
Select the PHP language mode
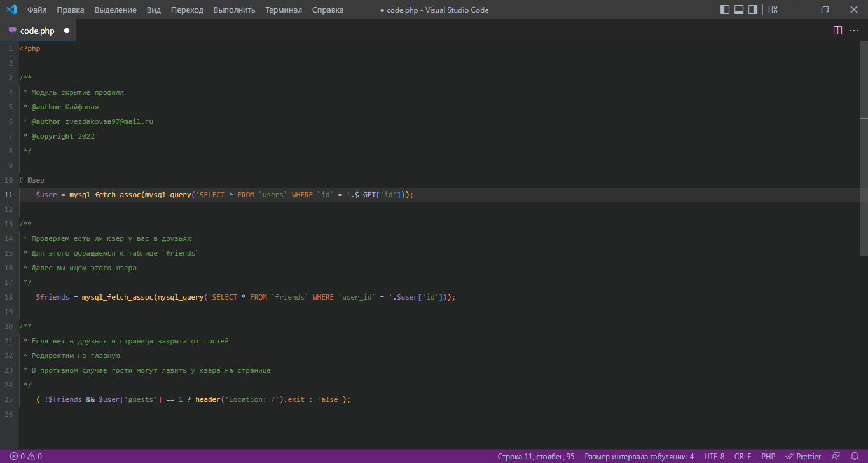[768, 456]
